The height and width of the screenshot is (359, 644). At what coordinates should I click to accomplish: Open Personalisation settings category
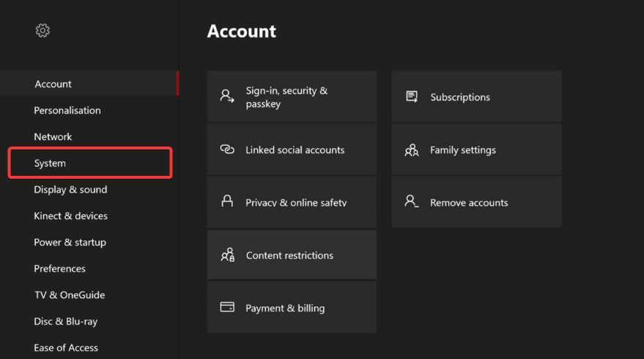point(89,110)
